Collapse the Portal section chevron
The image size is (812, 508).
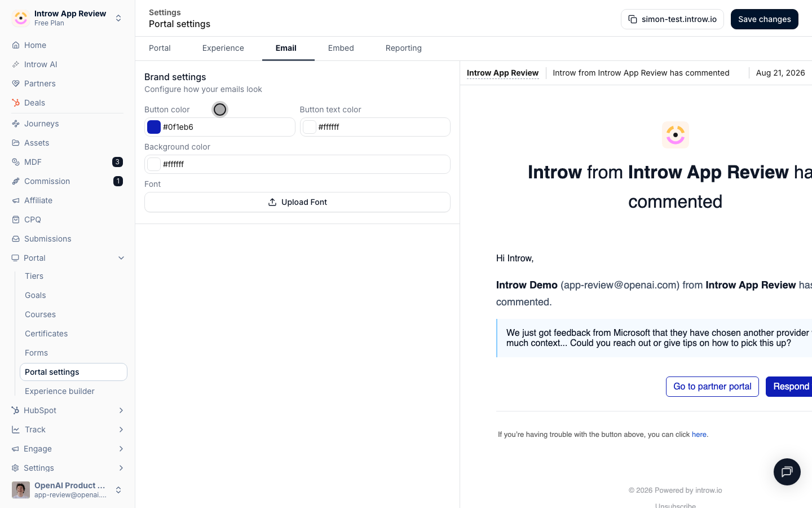pos(121,258)
